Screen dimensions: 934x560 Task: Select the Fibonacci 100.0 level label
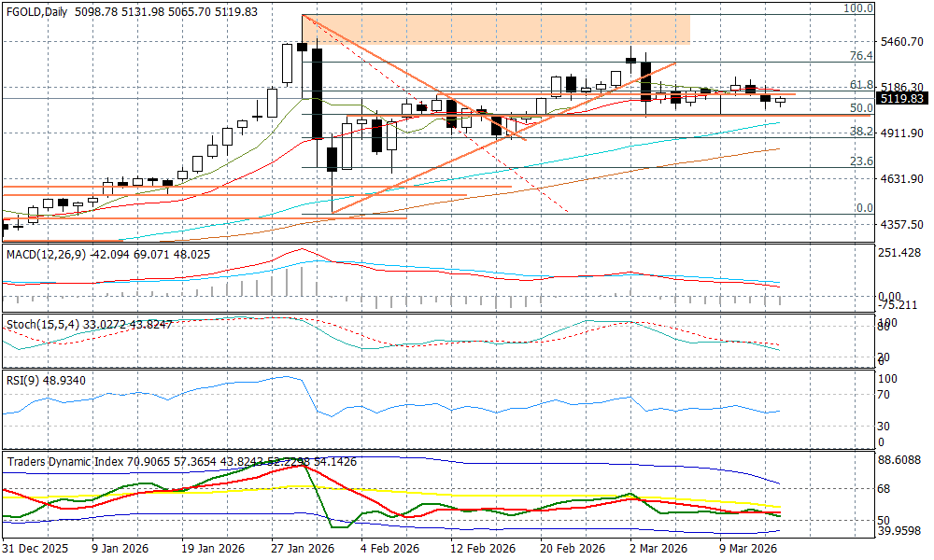857,8
